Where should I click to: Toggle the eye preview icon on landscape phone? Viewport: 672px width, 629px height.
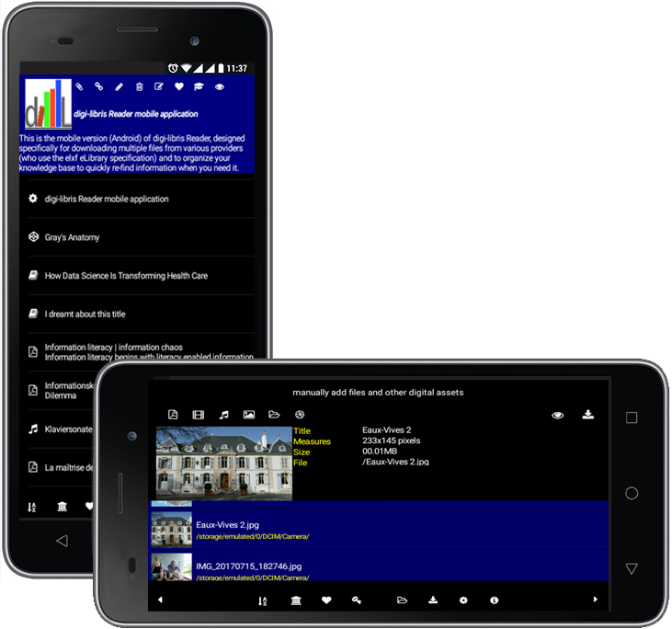click(558, 415)
